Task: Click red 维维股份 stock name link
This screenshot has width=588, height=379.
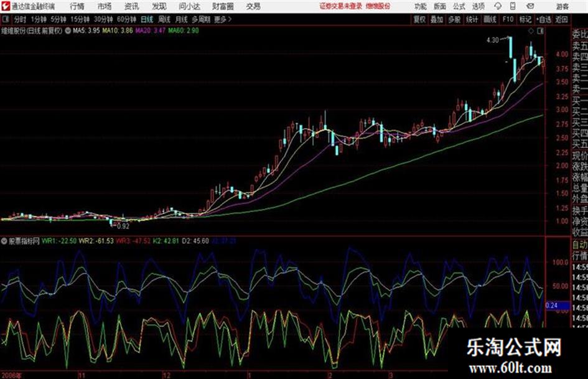Action: point(378,6)
